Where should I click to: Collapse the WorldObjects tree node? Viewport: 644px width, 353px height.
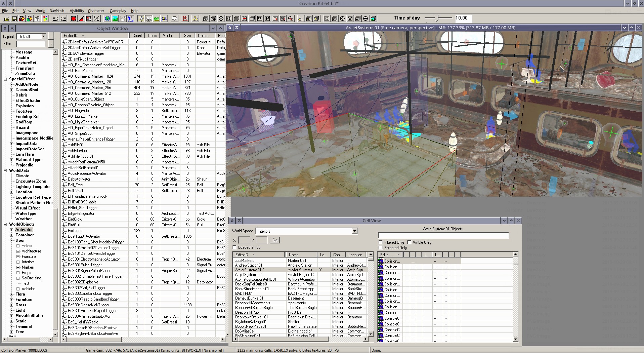click(5, 224)
